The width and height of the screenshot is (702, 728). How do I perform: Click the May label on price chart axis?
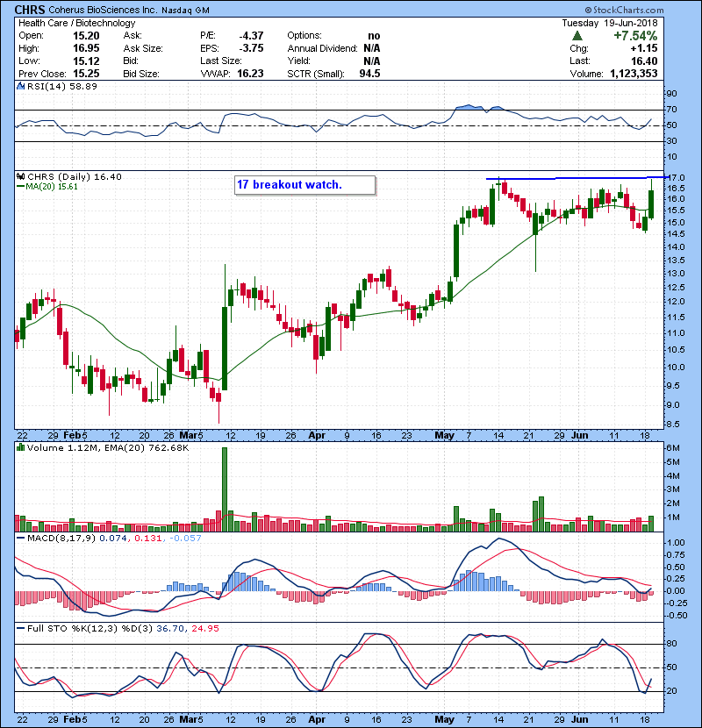(444, 436)
